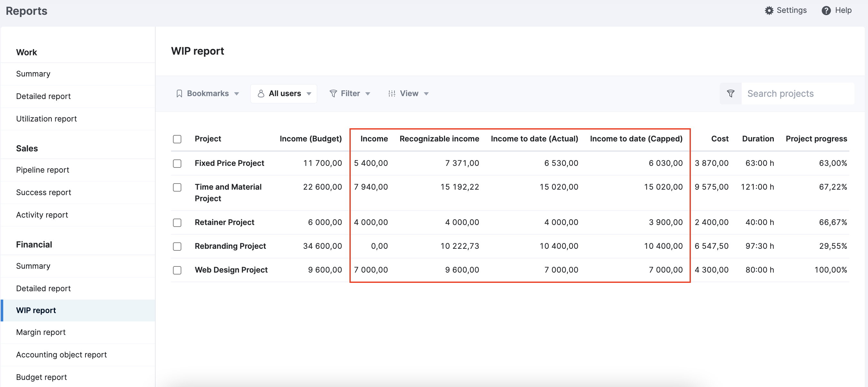Click the Filter funnel icon in the toolbar
This screenshot has width=868, height=387.
[x=333, y=94]
